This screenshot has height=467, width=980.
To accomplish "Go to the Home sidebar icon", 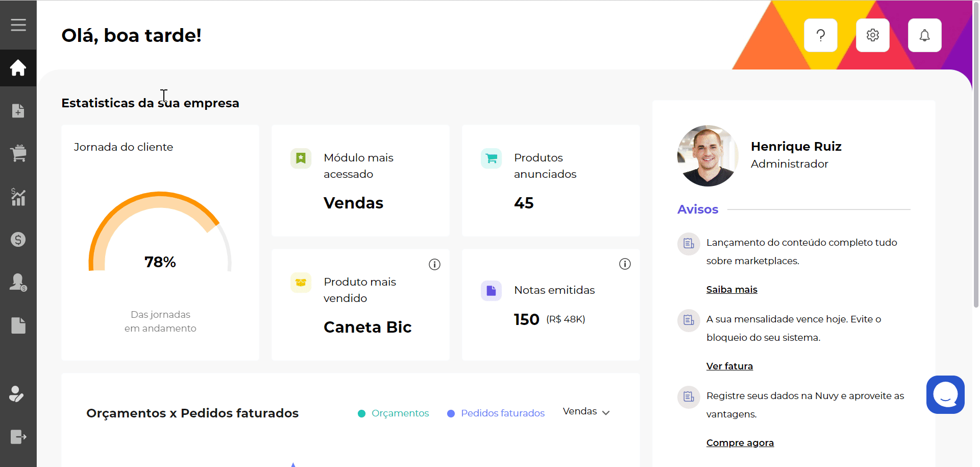I will (18, 68).
